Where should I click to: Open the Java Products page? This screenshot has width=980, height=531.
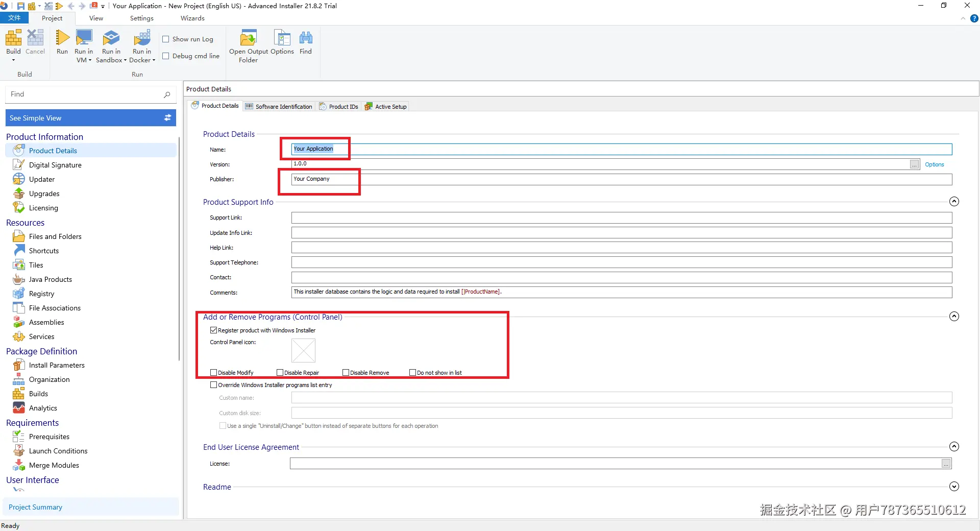51,279
